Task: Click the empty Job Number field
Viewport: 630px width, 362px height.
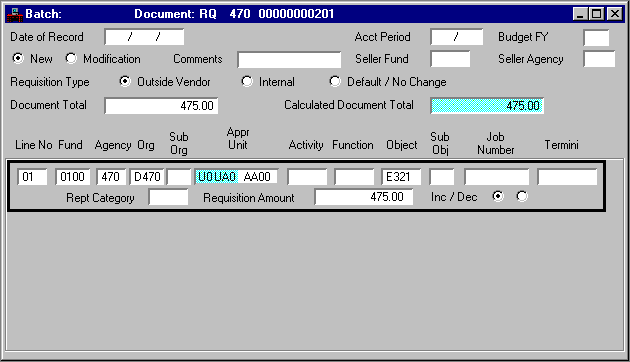Action: pyautogui.click(x=497, y=177)
